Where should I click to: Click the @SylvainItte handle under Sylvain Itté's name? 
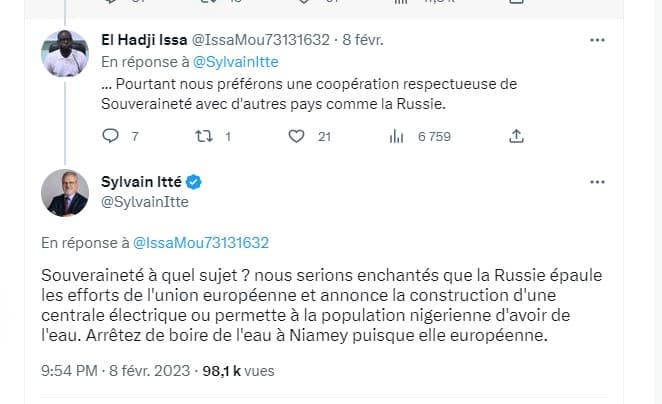pos(145,201)
